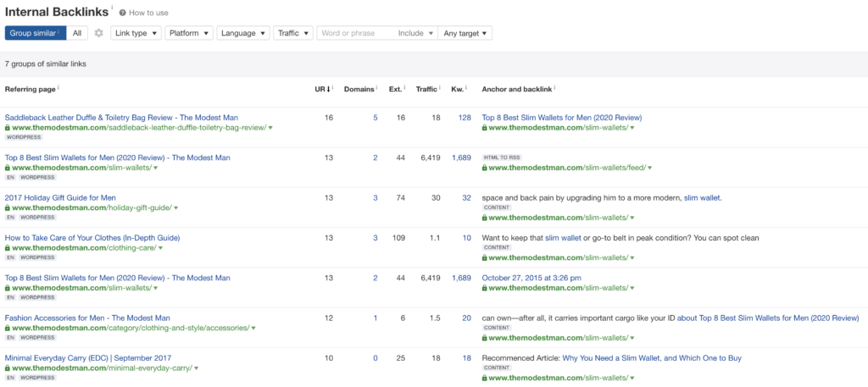
Task: Click info icon next to Anchor and backlink
Action: (x=554, y=87)
